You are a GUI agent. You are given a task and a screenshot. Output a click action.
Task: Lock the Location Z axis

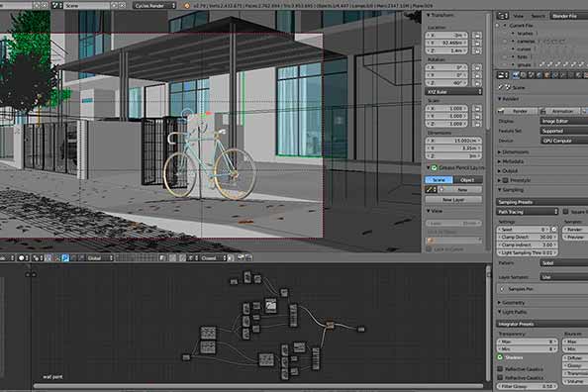click(477, 50)
